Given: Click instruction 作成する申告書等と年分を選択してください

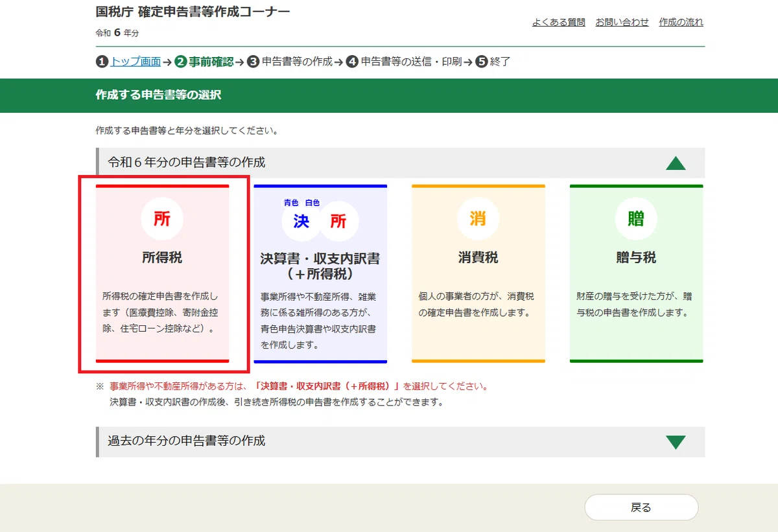Looking at the screenshot, I should coord(187,130).
